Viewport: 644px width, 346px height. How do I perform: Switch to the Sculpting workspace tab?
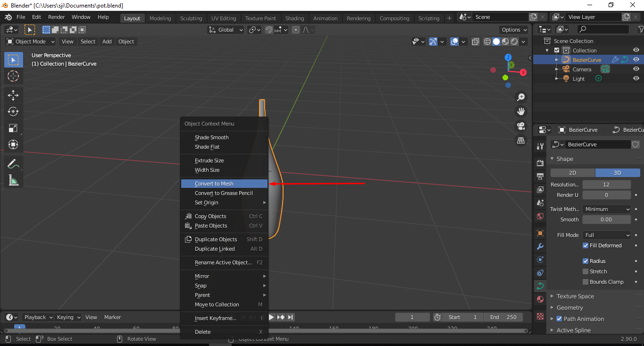tap(191, 18)
